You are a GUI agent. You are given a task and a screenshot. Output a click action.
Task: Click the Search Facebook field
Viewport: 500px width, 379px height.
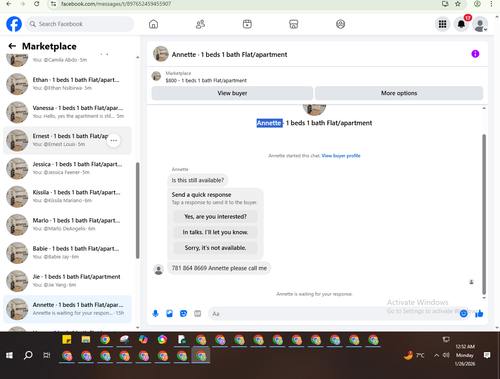(x=80, y=24)
